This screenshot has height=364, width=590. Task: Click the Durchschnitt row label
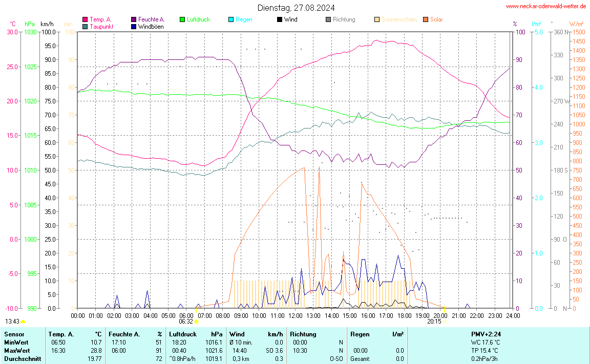[22, 359]
